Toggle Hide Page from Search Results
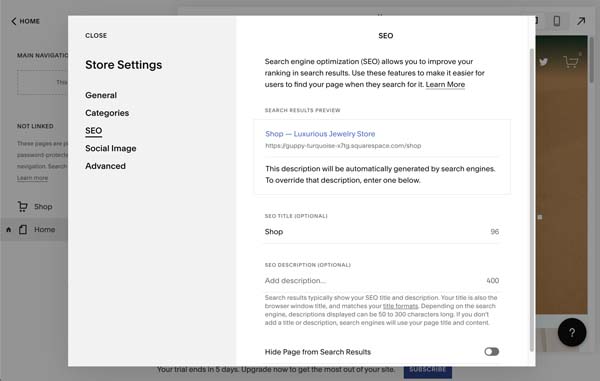The width and height of the screenshot is (600, 381). 491,352
